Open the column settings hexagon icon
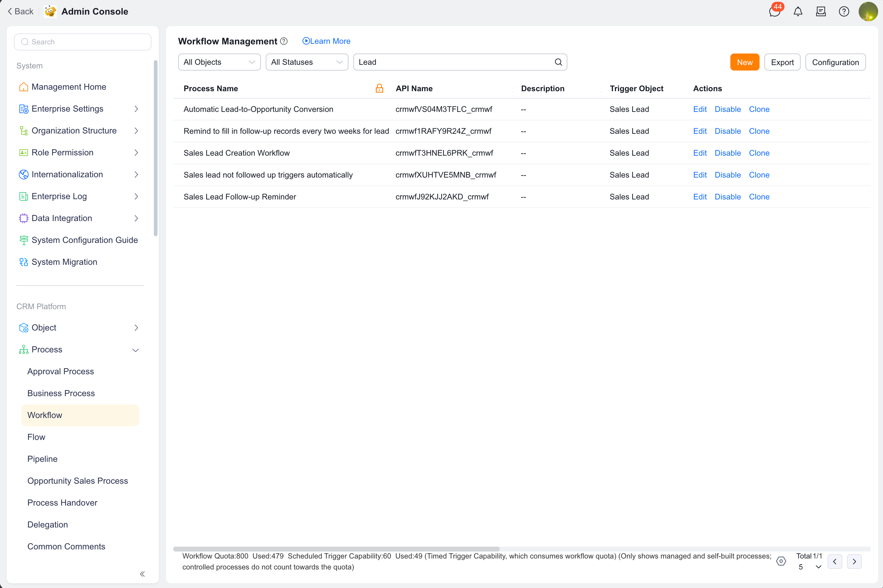883x588 pixels. (x=781, y=561)
